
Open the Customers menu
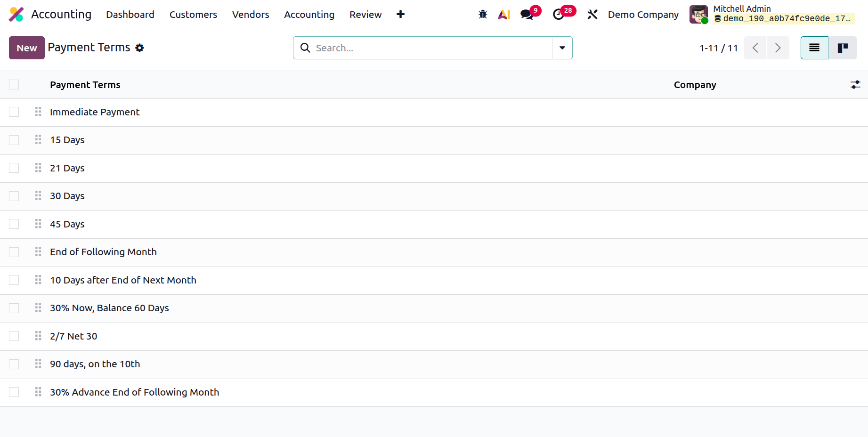193,15
